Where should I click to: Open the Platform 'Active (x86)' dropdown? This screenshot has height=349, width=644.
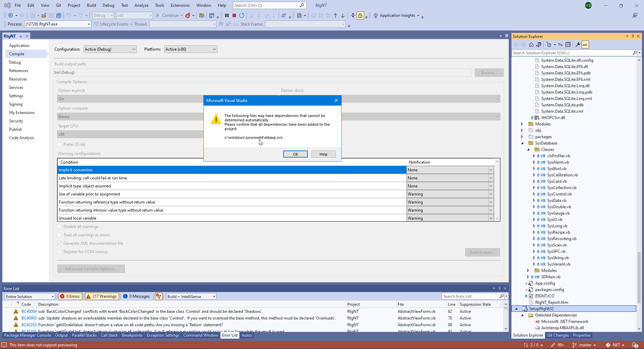[191, 49]
